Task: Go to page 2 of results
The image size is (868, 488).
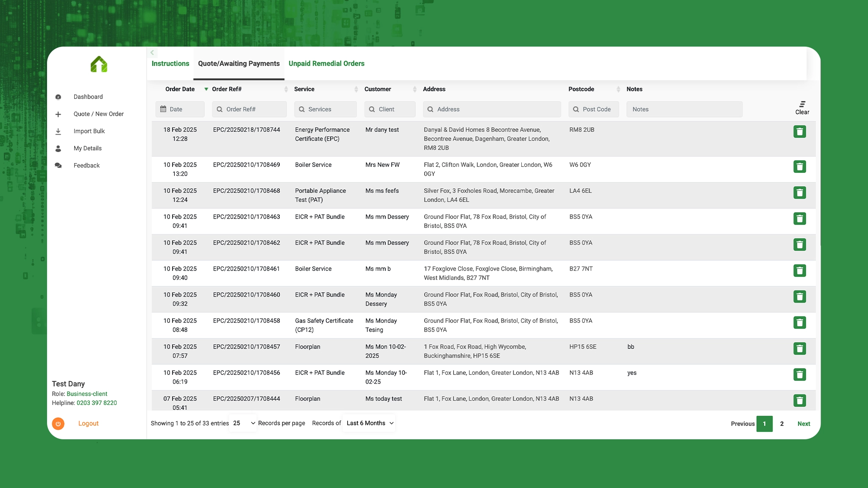Action: click(x=782, y=424)
